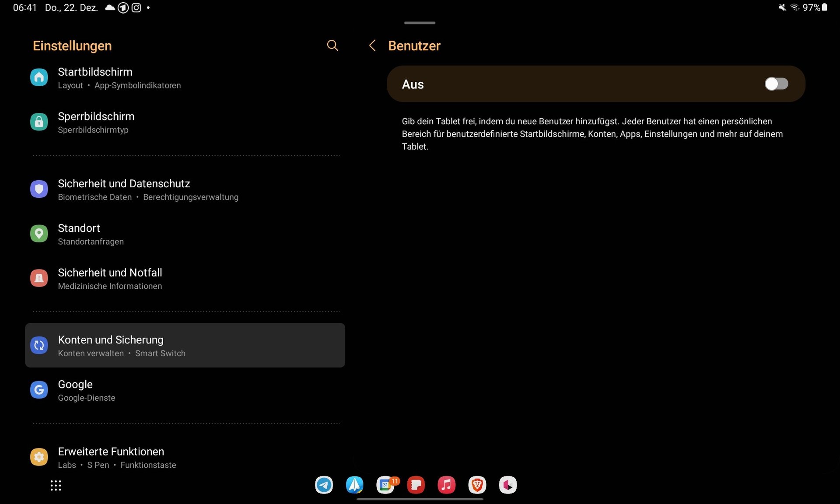Screen dimensions: 840x504
Task: Open Samsung Notes taskbar icon
Action: (416, 485)
